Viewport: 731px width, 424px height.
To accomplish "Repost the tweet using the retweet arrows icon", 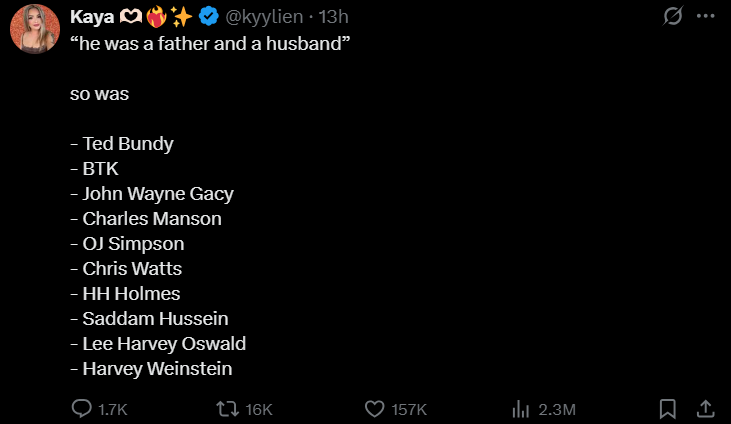I will pyautogui.click(x=227, y=409).
